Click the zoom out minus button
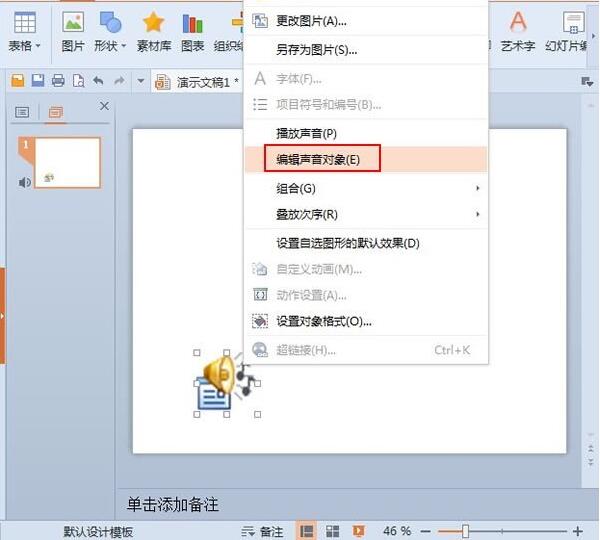 click(x=425, y=531)
